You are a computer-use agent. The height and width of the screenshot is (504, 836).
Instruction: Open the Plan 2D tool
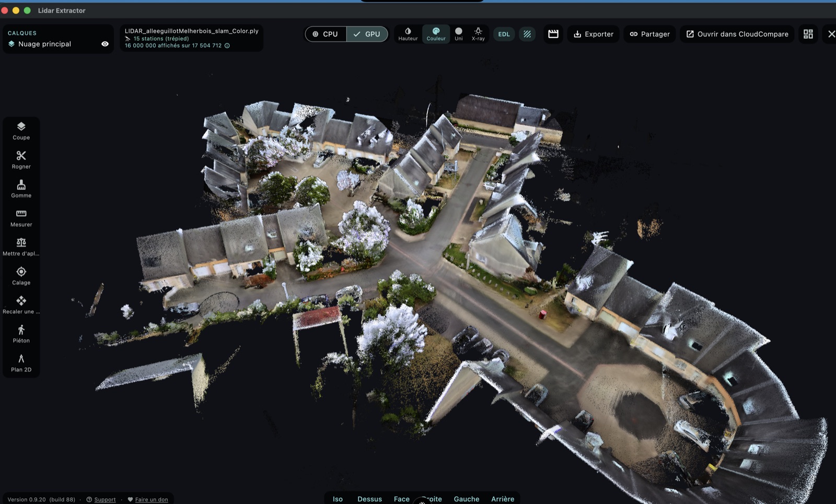(x=21, y=363)
